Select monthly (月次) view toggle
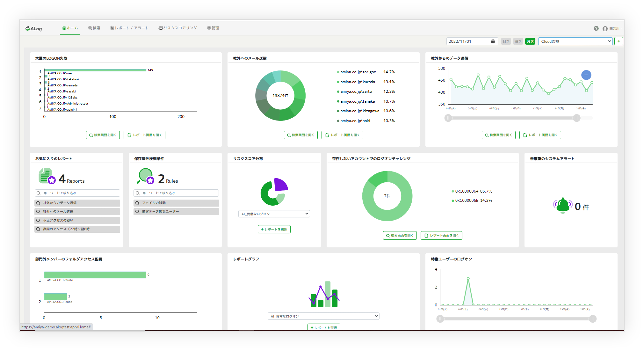Screen dimensions: 644x351 pyautogui.click(x=530, y=41)
